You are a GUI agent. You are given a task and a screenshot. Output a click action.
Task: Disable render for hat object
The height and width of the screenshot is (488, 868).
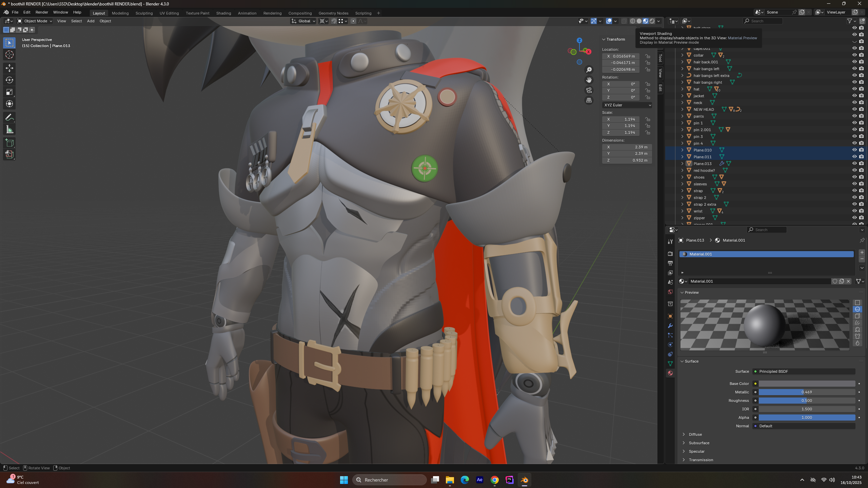pyautogui.click(x=861, y=89)
